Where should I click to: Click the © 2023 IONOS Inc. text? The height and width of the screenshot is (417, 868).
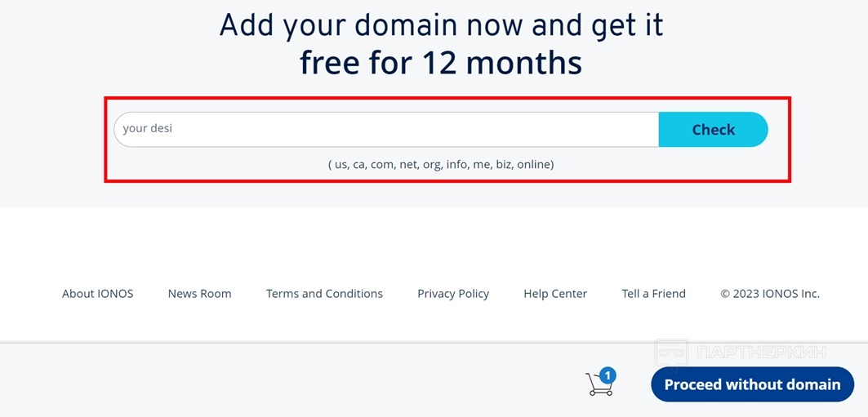[769, 294]
